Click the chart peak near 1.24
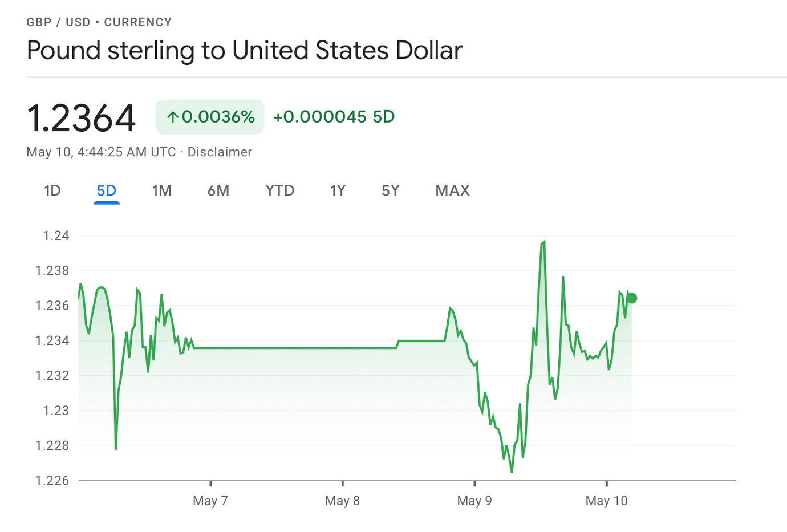The width and height of the screenshot is (787, 532). coord(543,242)
